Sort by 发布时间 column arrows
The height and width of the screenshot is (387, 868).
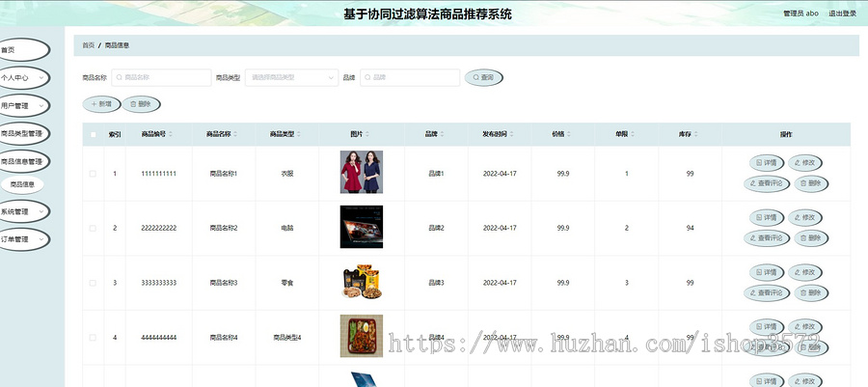(511, 134)
